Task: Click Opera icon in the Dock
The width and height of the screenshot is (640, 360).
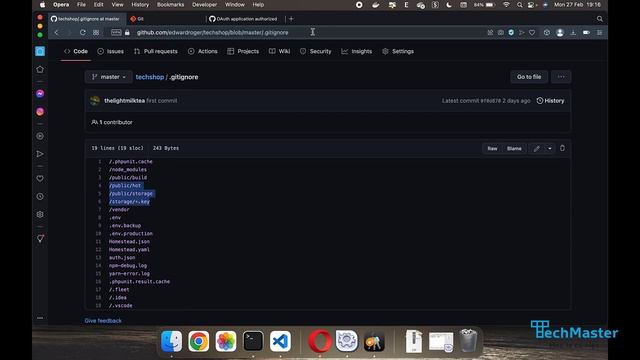Action: coord(320,341)
